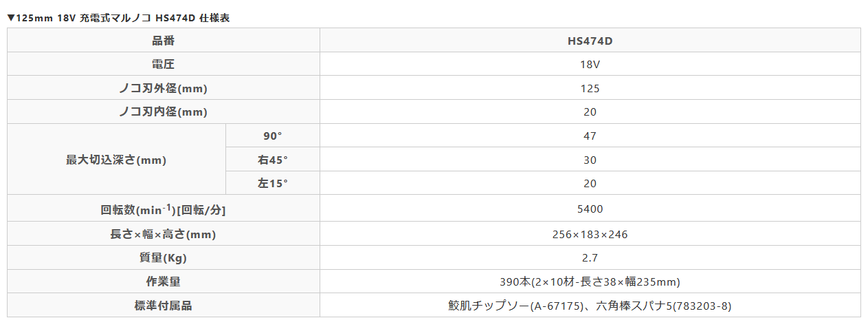Click the 125 blade outer diameter value
Screen dimensions: 868x329
[x=590, y=89]
